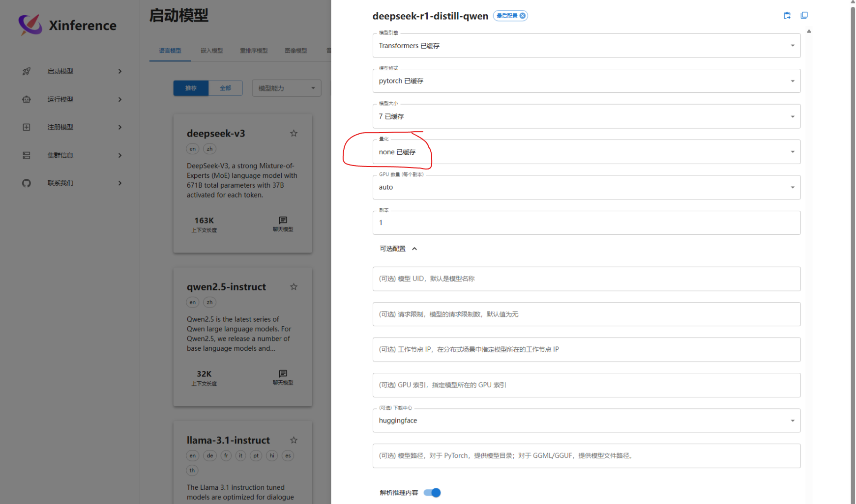Image resolution: width=856 pixels, height=504 pixels.
Task: Expand the 注册模型 sidebar chevron
Action: coord(120,127)
